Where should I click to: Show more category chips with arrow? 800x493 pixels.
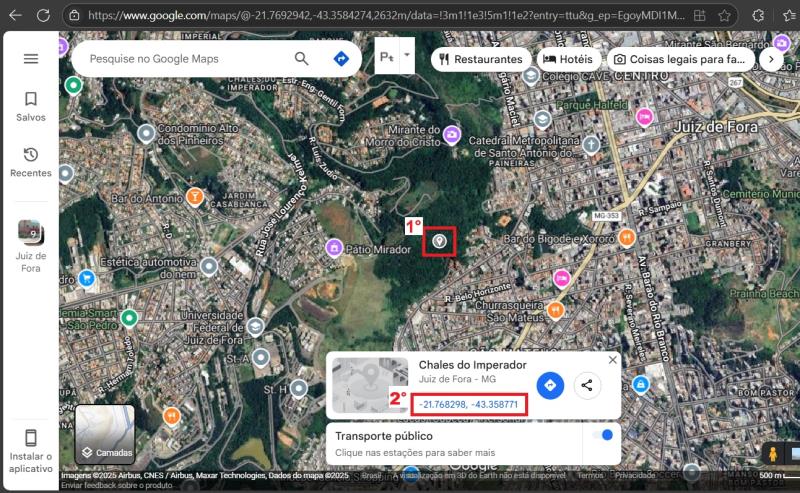click(x=771, y=59)
